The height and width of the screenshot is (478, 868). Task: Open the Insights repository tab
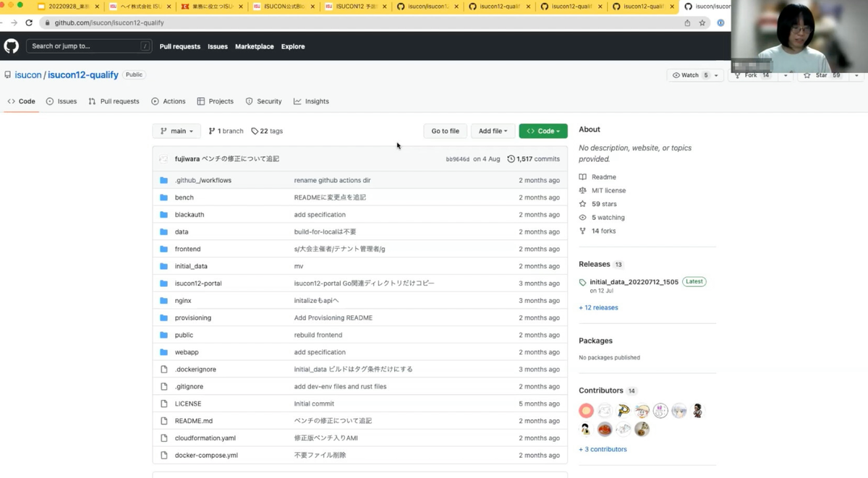point(311,101)
